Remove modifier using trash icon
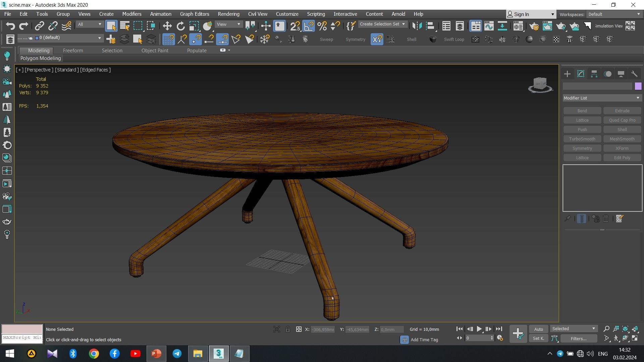Screen dimensions: 644x362 (x=606, y=219)
